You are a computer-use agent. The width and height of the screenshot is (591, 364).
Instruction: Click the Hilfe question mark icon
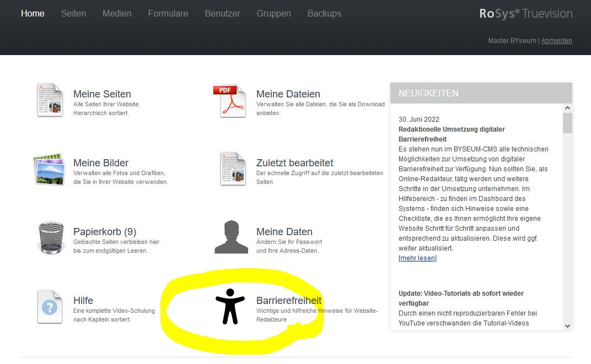[x=50, y=306]
